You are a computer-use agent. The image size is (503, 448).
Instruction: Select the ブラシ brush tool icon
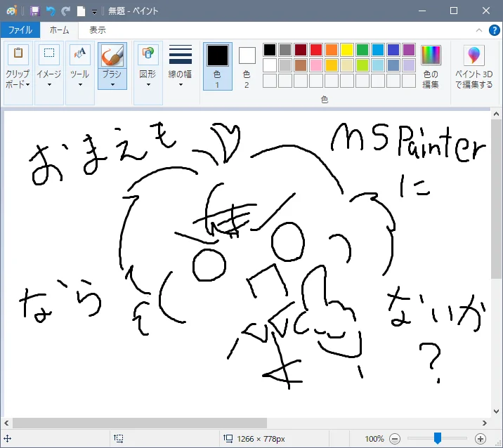coord(112,55)
